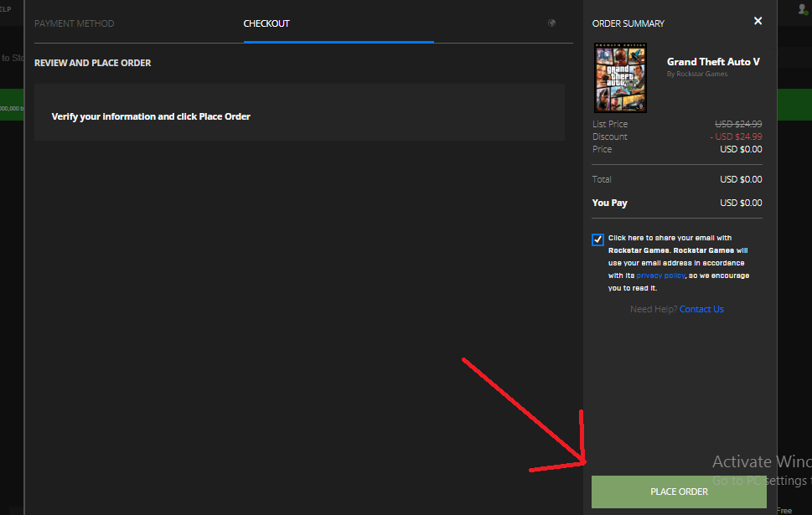The height and width of the screenshot is (515, 812).
Task: Click the Verify your information message
Action: coord(151,116)
